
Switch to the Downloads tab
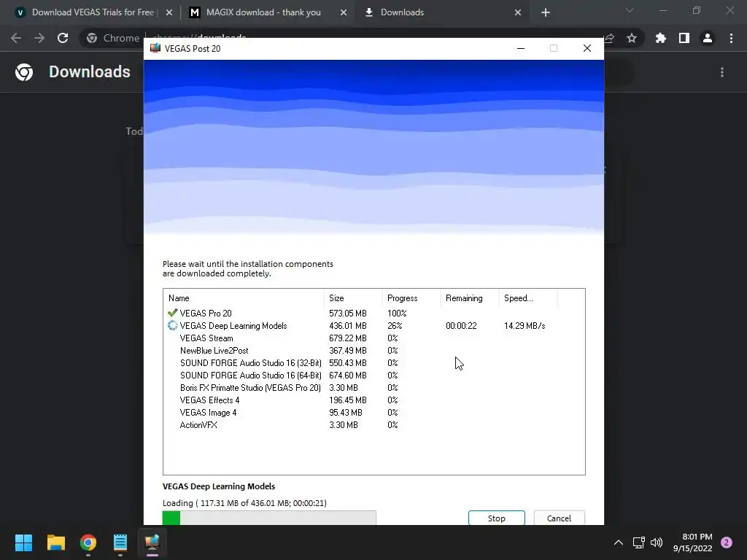pos(402,12)
